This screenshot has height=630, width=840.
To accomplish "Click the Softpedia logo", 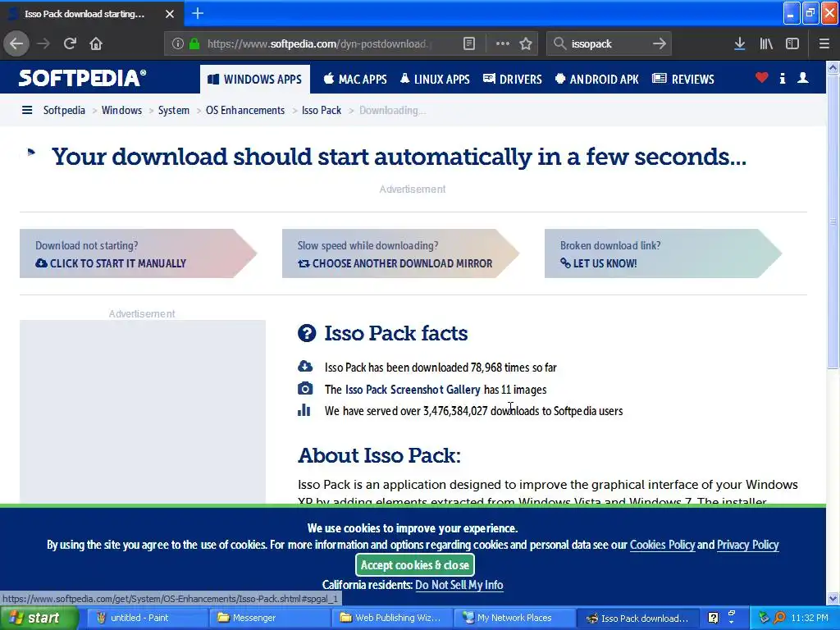I will [82, 78].
